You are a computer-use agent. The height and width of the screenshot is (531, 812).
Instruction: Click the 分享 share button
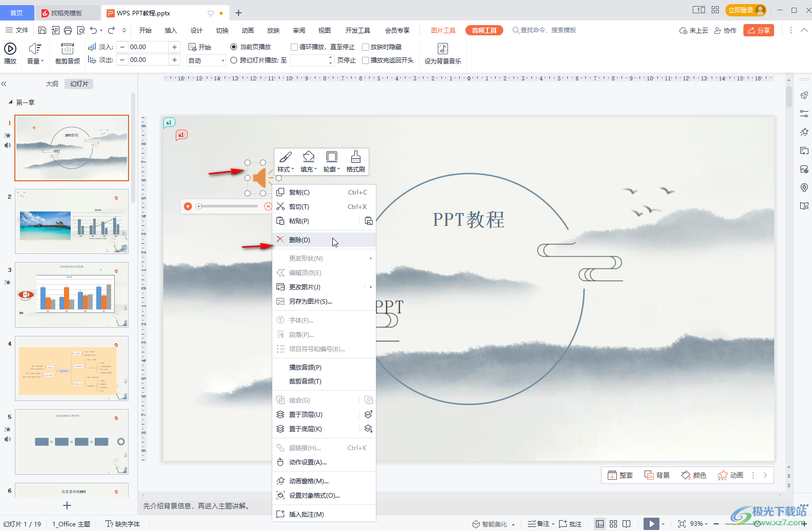pyautogui.click(x=759, y=30)
